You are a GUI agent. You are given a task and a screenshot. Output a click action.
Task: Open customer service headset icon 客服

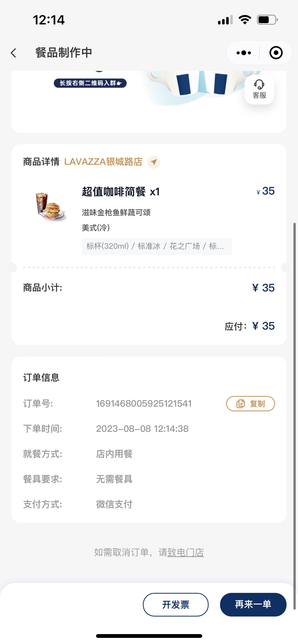(259, 89)
